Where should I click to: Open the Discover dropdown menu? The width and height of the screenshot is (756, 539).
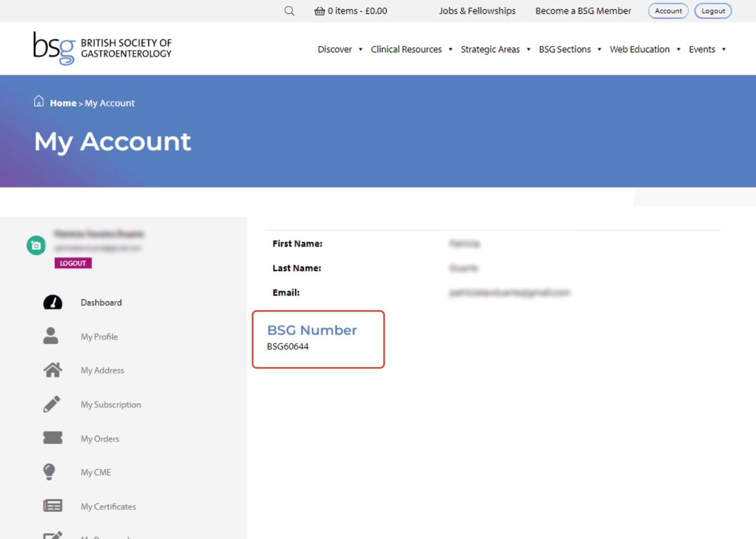335,49
